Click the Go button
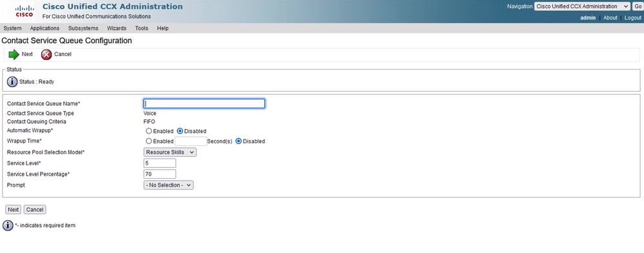Image resolution: width=644 pixels, height=253 pixels. pyautogui.click(x=637, y=6)
